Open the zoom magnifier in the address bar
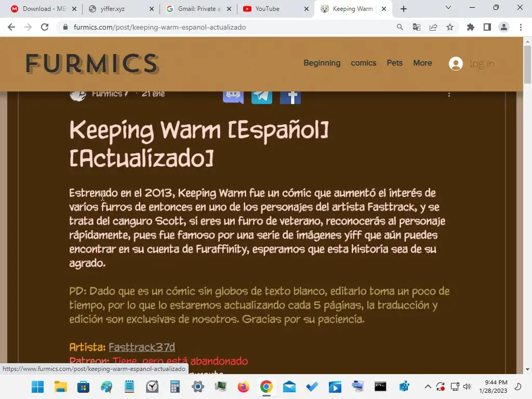This screenshot has height=399, width=532. pyautogui.click(x=400, y=27)
